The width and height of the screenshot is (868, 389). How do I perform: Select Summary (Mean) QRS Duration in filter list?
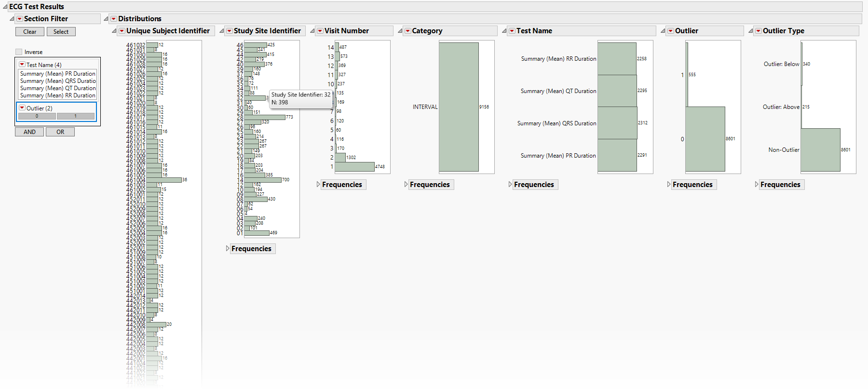point(58,81)
